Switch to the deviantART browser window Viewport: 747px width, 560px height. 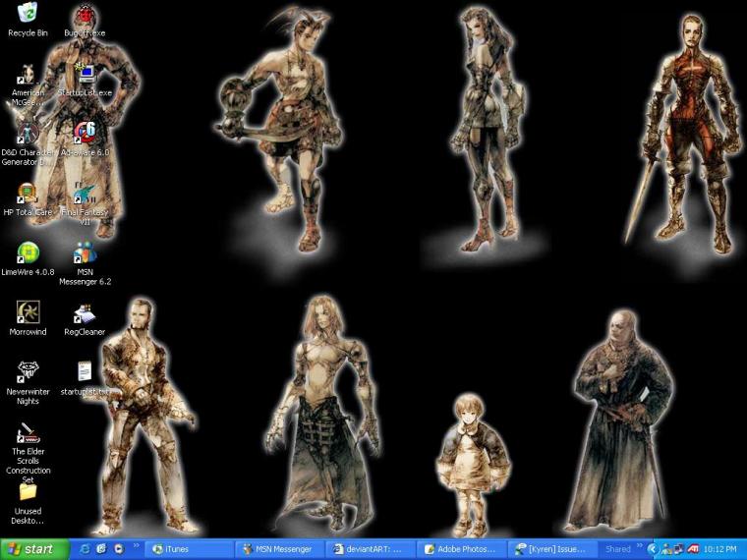(x=372, y=549)
